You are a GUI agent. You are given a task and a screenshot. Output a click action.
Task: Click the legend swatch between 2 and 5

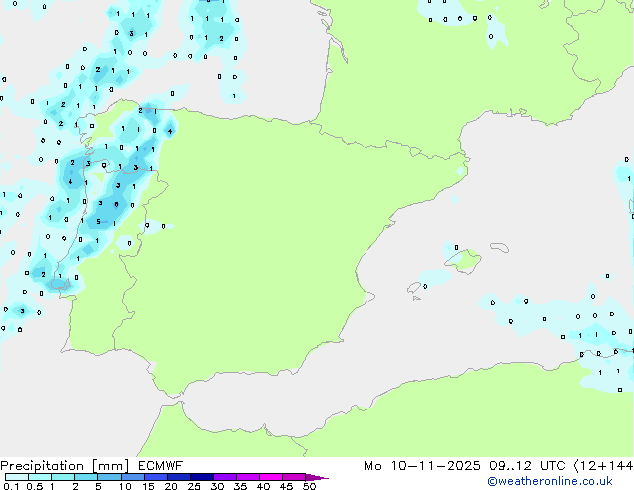coord(86,477)
